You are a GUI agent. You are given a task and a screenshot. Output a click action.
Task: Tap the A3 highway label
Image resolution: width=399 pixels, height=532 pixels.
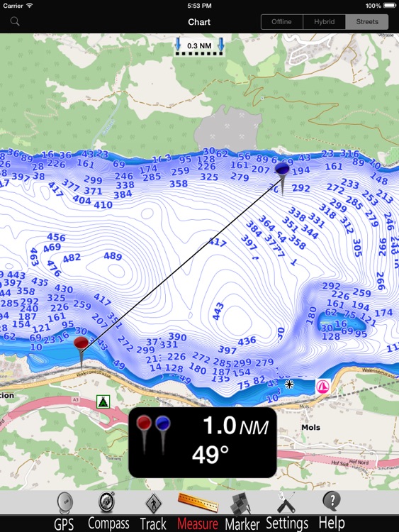76,400
